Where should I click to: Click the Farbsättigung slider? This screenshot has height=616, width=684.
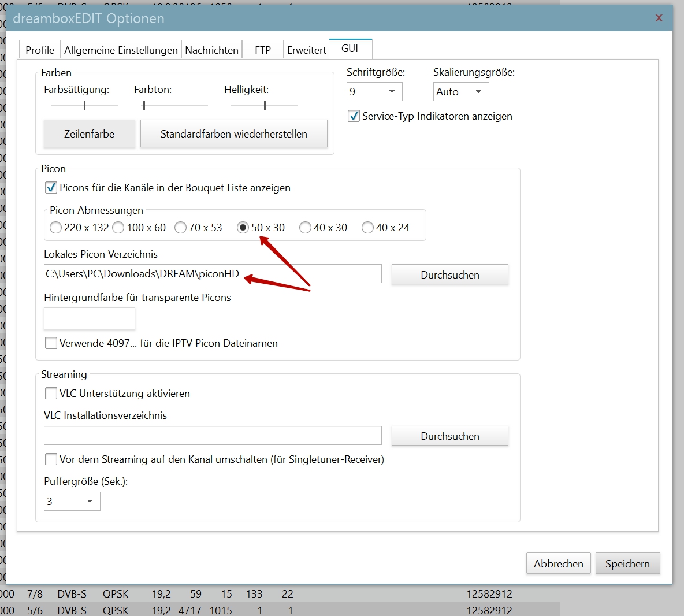tap(84, 105)
